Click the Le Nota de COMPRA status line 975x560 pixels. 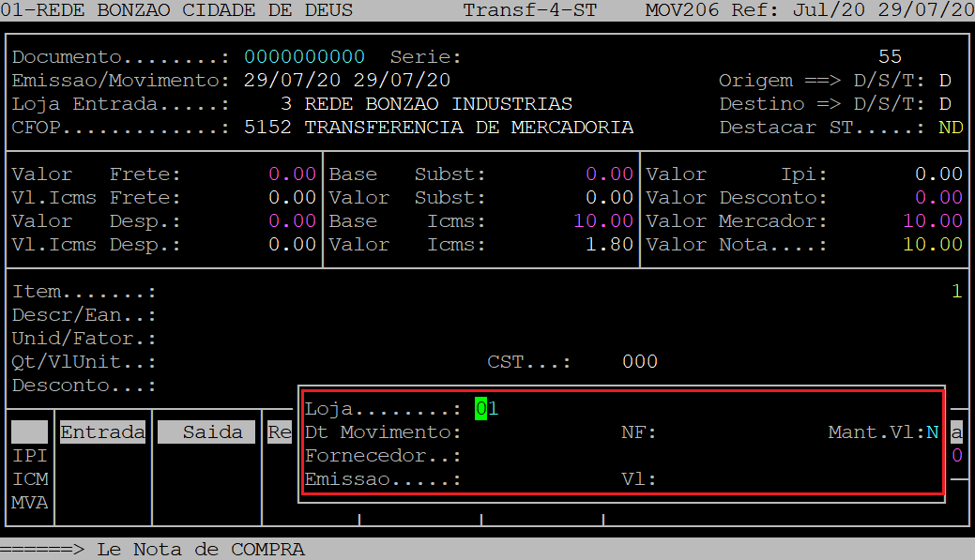[x=201, y=550]
